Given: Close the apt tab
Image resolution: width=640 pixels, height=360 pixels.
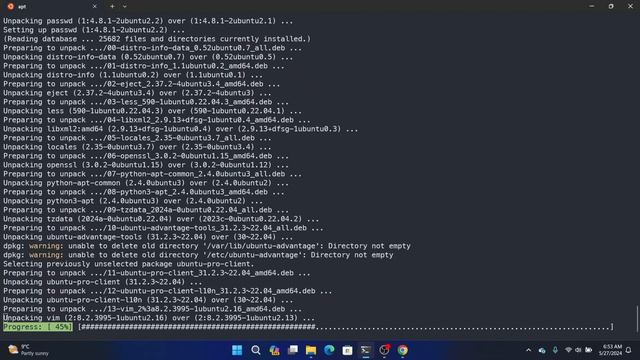Looking at the screenshot, I should 94,6.
